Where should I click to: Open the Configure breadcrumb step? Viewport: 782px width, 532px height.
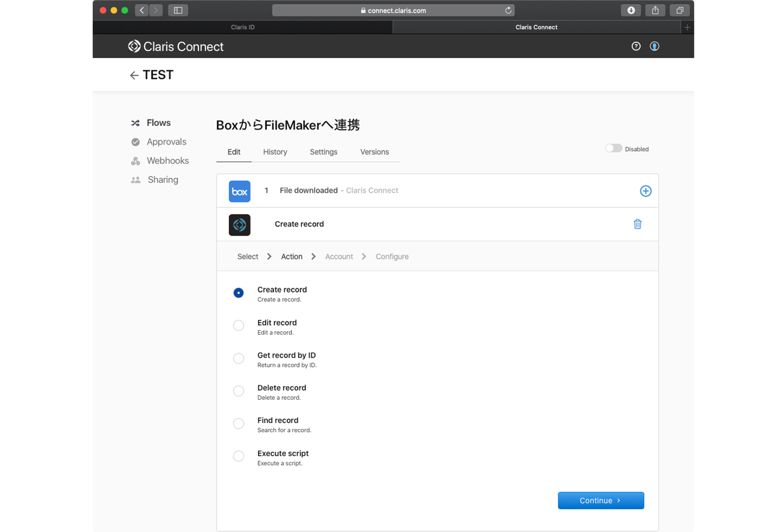coord(392,256)
